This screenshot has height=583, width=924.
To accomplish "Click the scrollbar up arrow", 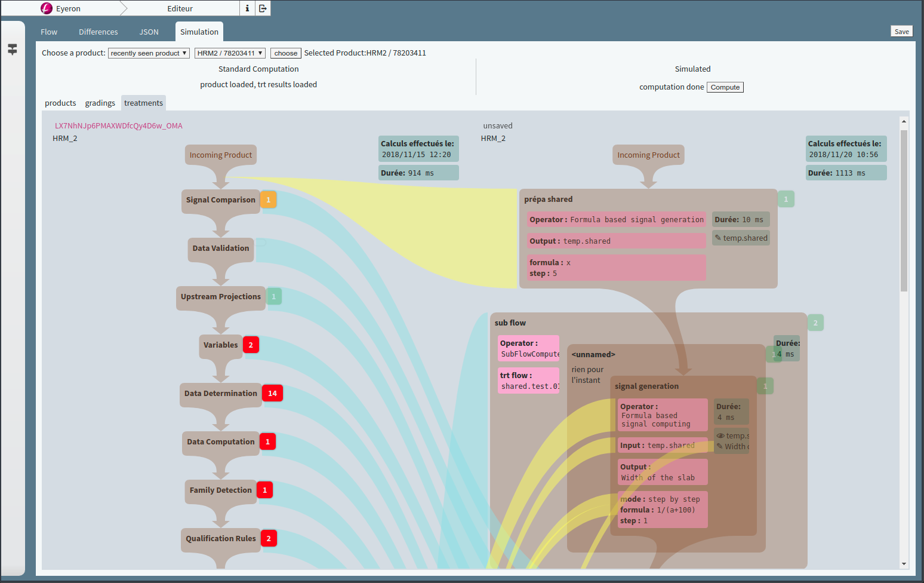I will pyautogui.click(x=904, y=121).
